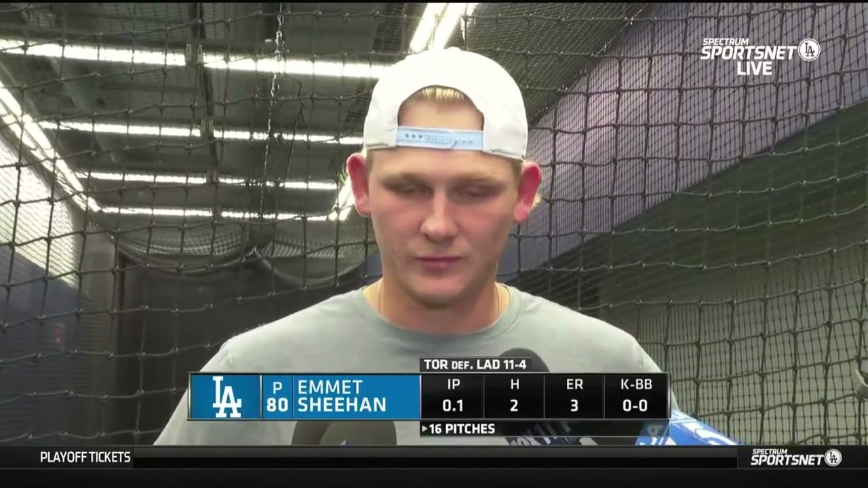This screenshot has height=488, width=868.
Task: Click the PLAYOFF TICKETS ticker label
Action: point(85,457)
